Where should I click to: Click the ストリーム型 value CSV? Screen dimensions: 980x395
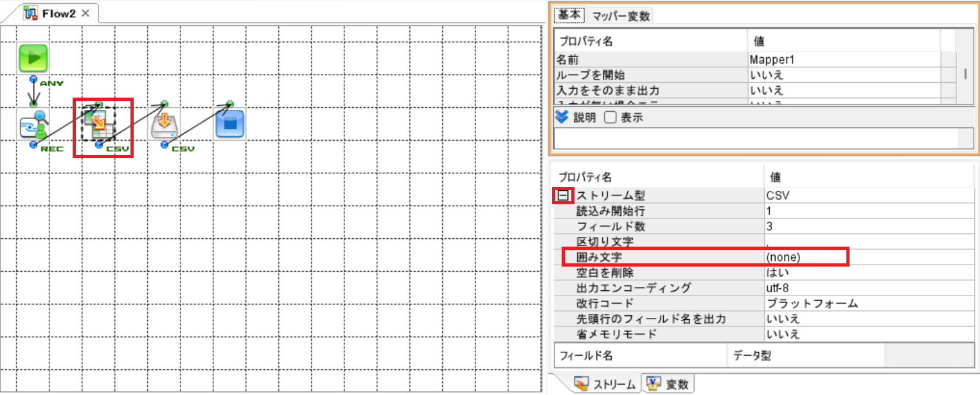869,195
